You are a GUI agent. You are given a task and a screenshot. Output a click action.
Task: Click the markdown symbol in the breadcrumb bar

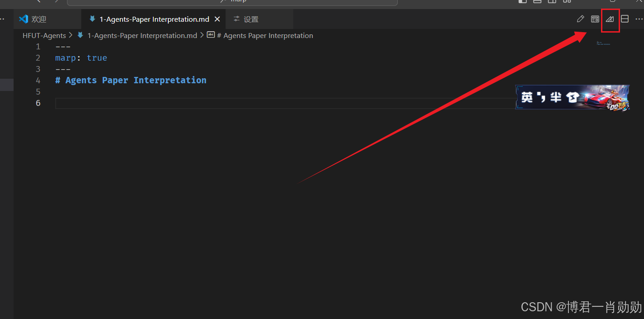pos(211,35)
